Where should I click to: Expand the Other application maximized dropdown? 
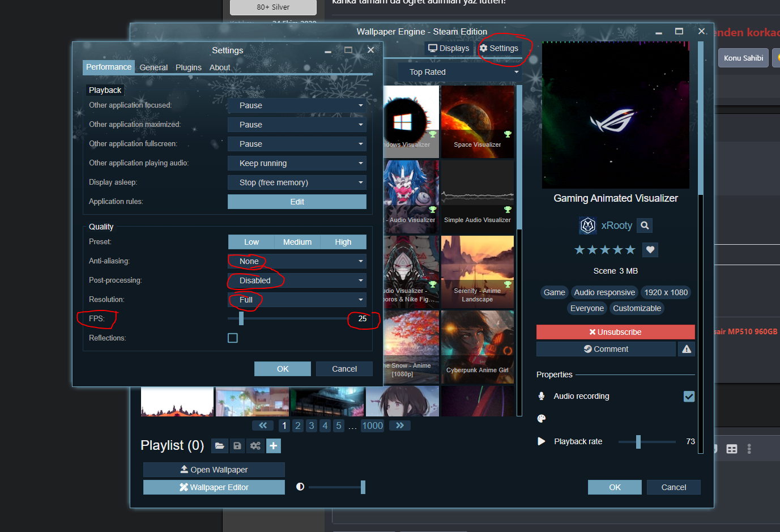(x=297, y=125)
